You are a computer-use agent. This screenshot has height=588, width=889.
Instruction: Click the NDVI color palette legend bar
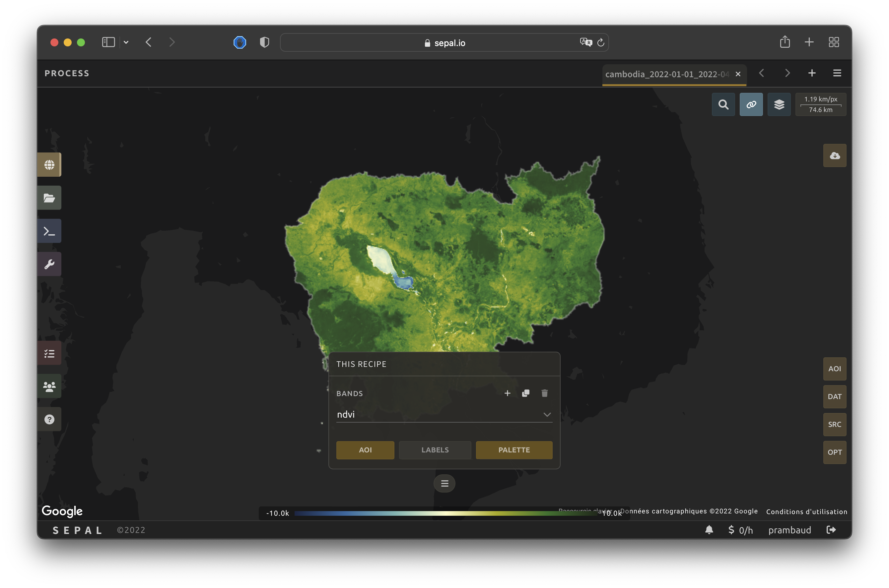445,513
